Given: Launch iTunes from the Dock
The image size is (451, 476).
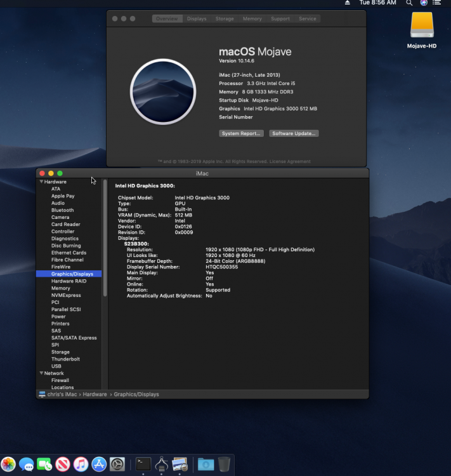Looking at the screenshot, I should click(x=81, y=464).
